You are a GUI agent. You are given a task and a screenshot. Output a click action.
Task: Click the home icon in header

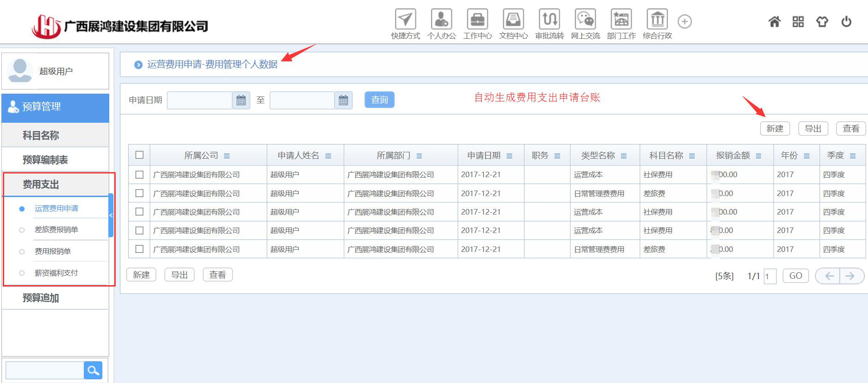click(x=774, y=22)
